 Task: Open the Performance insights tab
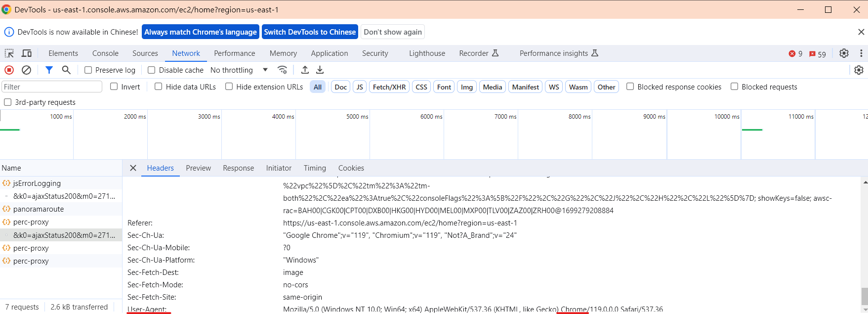[559, 53]
